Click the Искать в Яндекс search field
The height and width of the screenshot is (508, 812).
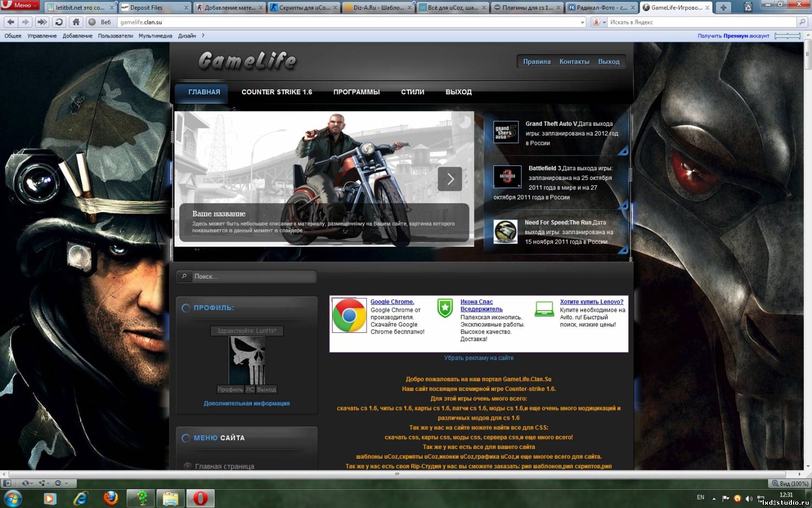(x=702, y=22)
